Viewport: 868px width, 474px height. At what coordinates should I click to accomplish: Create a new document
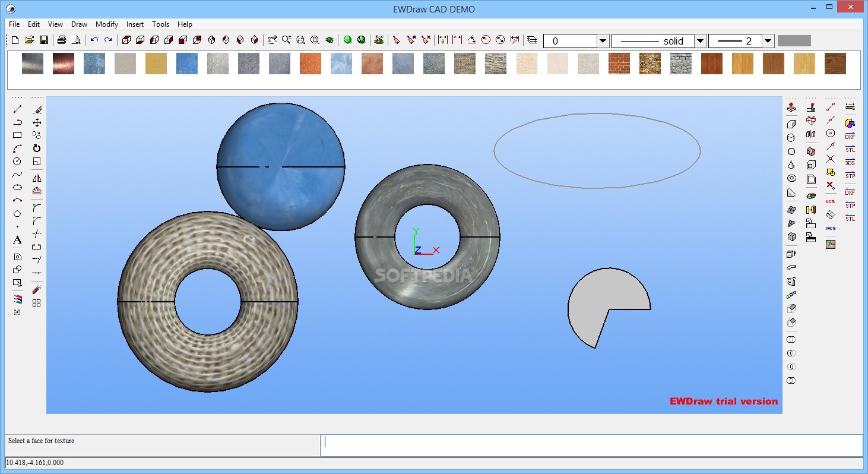(x=15, y=40)
